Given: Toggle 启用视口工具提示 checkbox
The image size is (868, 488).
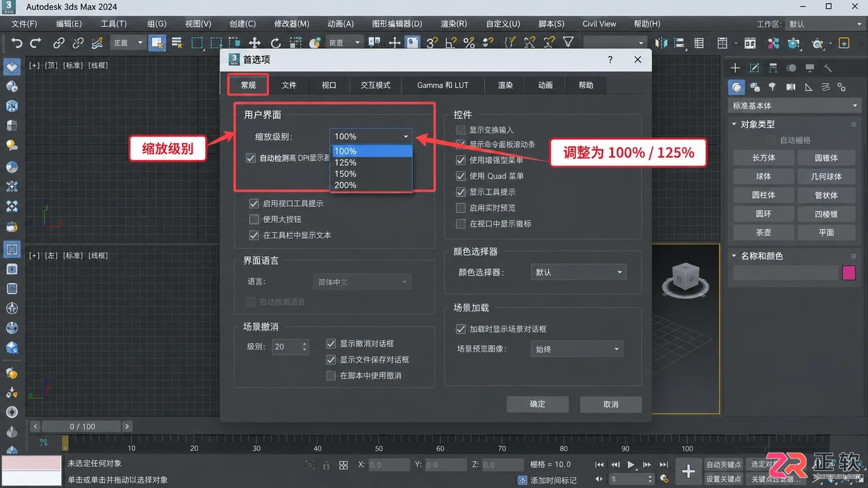Looking at the screenshot, I should pyautogui.click(x=254, y=204).
